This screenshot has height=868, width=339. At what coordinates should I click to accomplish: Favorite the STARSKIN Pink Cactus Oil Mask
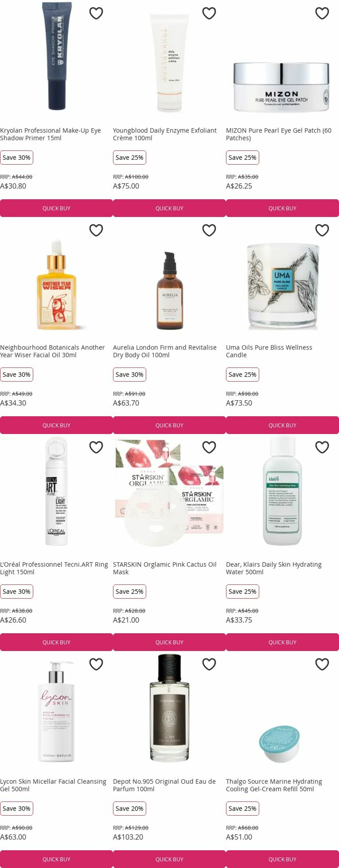[x=209, y=447]
